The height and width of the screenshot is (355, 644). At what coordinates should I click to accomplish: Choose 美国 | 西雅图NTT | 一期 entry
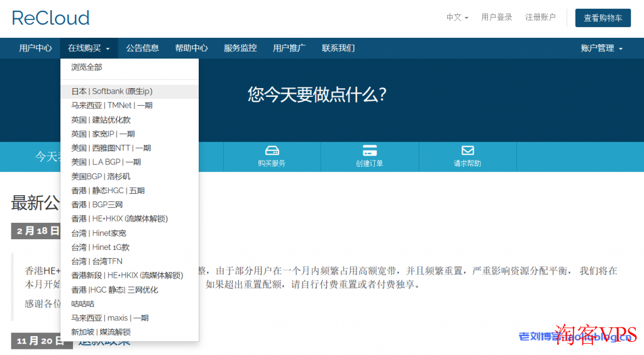(x=130, y=148)
